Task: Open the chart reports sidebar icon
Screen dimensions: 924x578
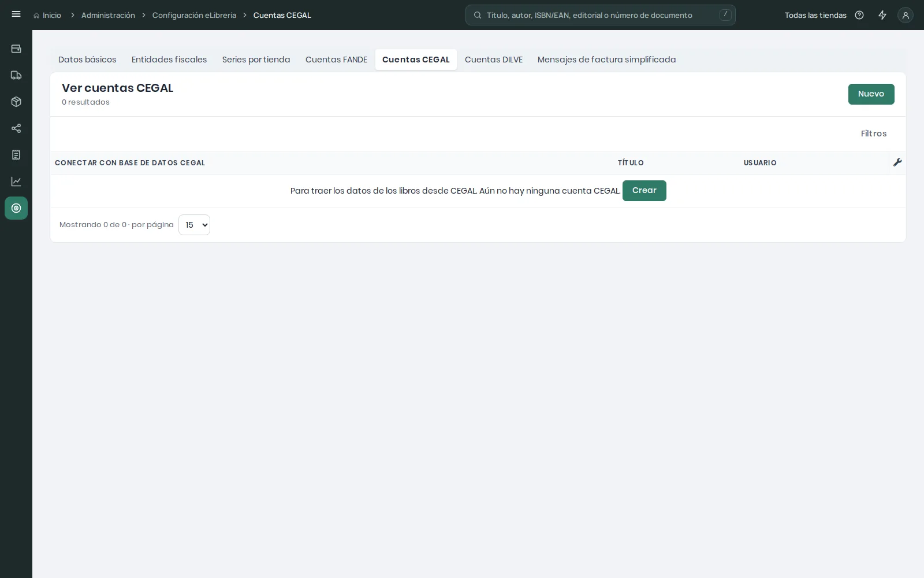Action: 16,181
